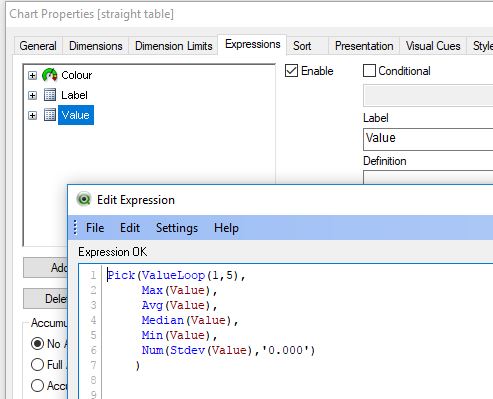Click the menu bar grip handle
Screen dimensions: 493x399
pyautogui.click(x=75, y=228)
